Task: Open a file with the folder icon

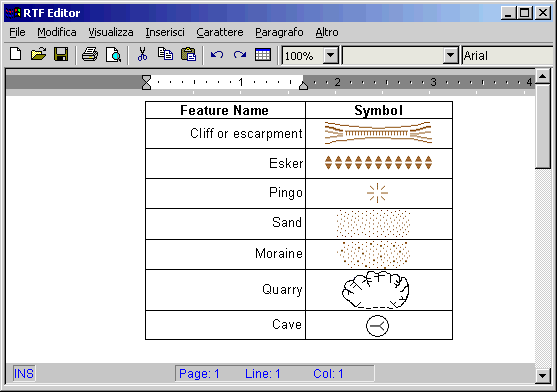Action: tap(38, 55)
